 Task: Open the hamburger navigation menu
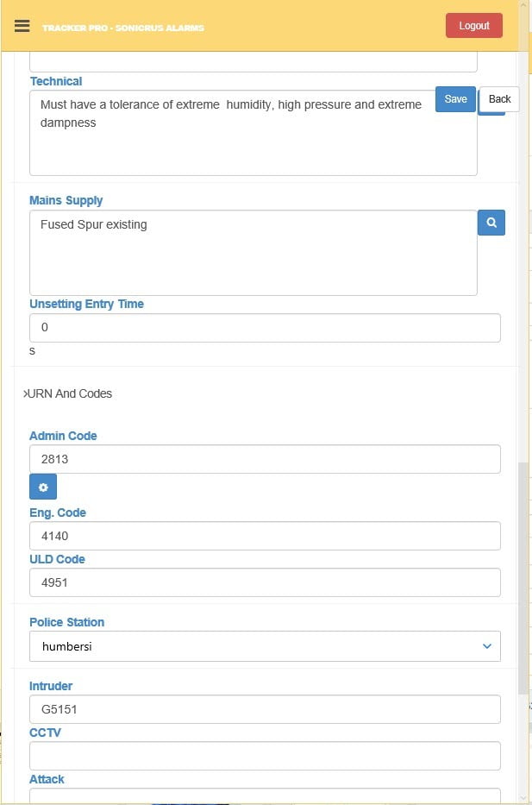point(22,26)
